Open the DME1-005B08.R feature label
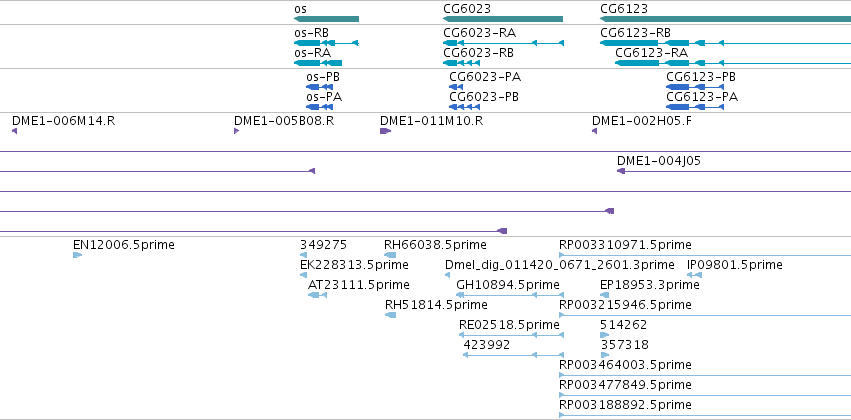This screenshot has height=420, width=851. (284, 120)
